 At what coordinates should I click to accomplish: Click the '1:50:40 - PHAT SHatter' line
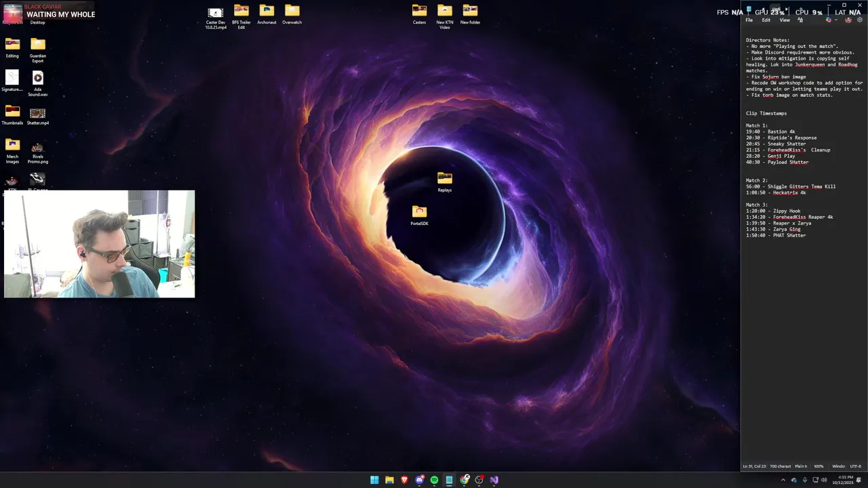tap(776, 235)
